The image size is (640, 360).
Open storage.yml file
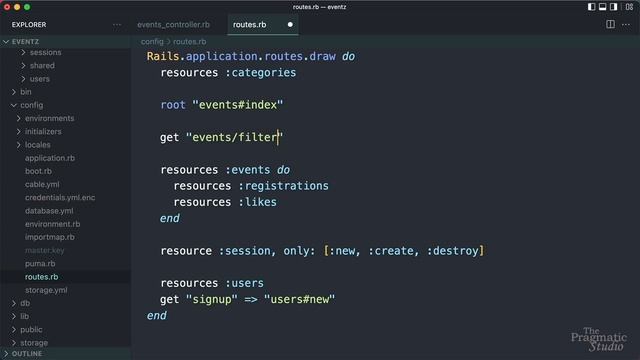46,290
